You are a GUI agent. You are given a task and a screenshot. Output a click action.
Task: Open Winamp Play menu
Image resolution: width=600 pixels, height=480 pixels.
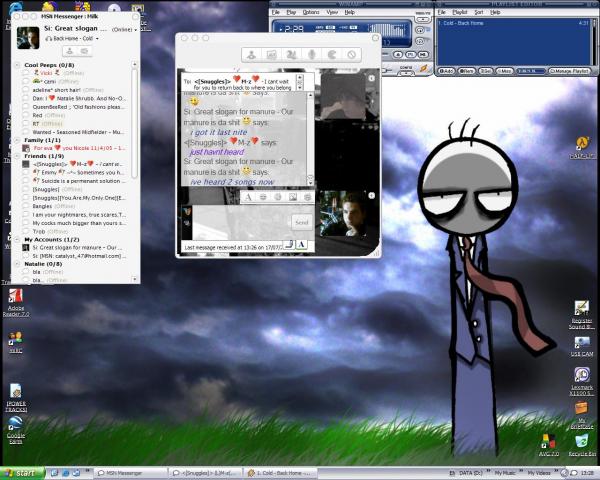pos(291,12)
